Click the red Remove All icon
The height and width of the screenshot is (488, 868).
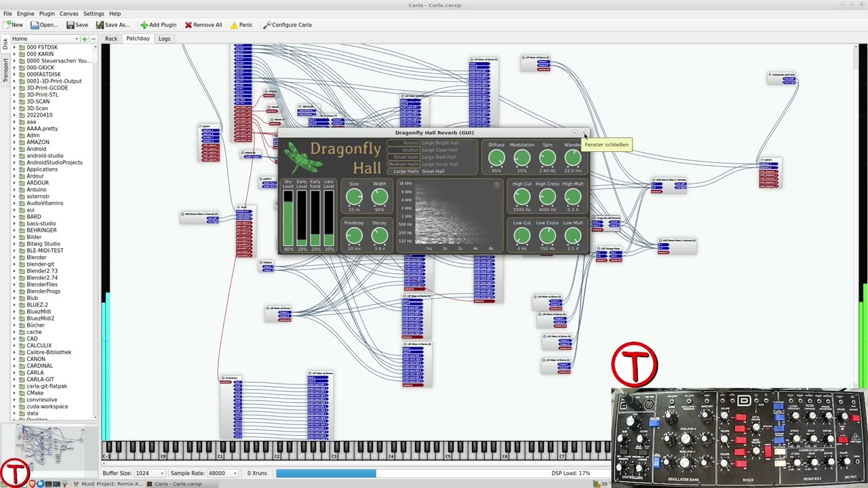[x=189, y=25]
